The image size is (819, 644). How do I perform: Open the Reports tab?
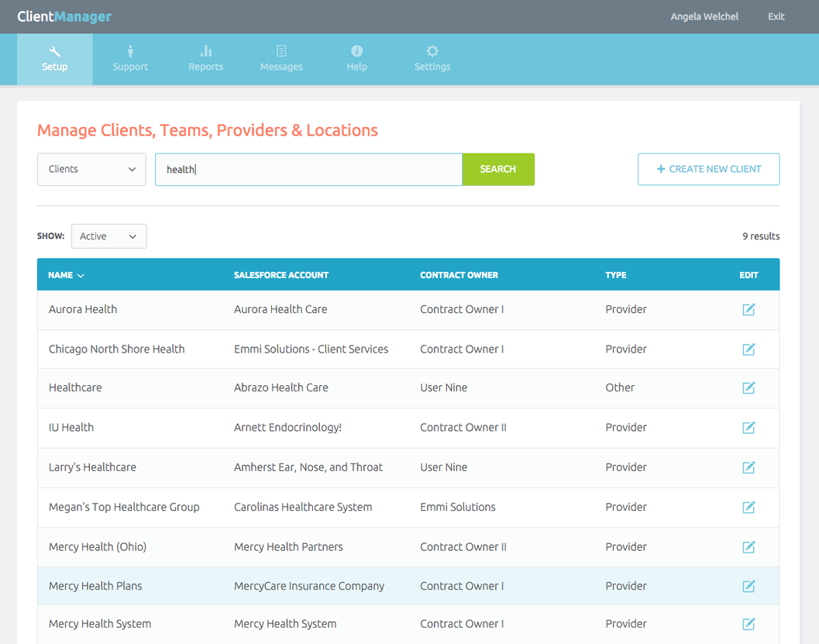(205, 59)
